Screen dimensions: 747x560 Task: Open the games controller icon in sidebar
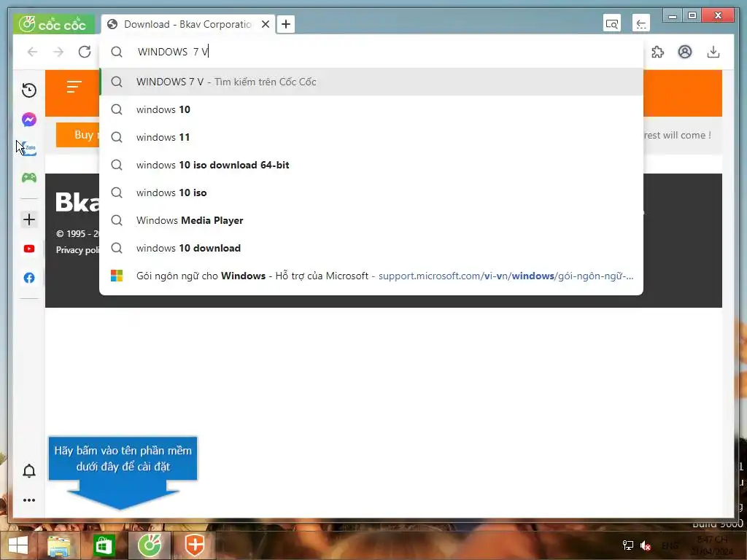pyautogui.click(x=29, y=178)
